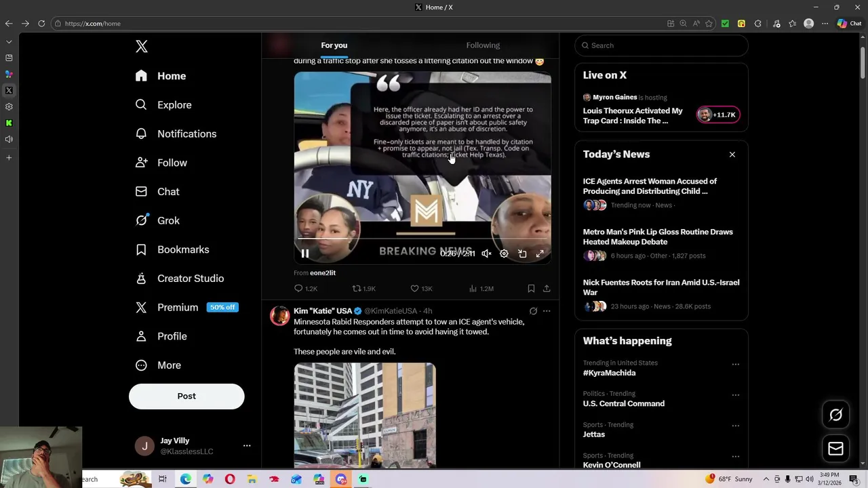The width and height of the screenshot is (868, 488).
Task: Focus the X Search field
Action: 661,45
